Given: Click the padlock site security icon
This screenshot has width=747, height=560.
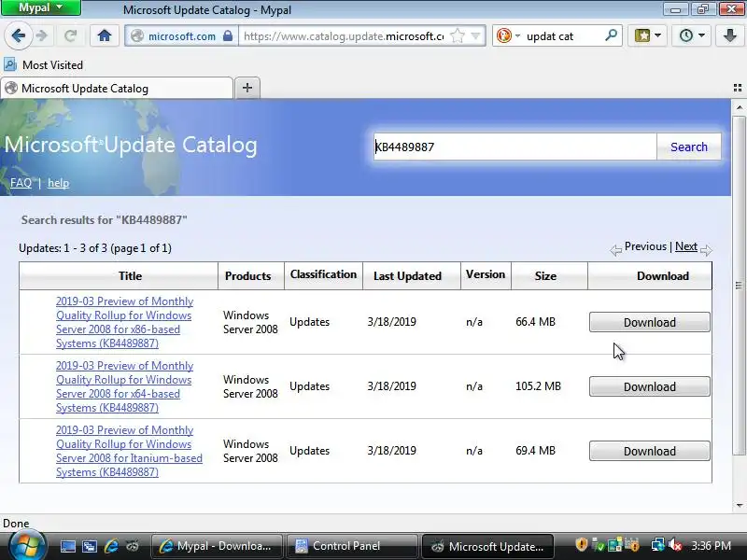Looking at the screenshot, I should (228, 35).
